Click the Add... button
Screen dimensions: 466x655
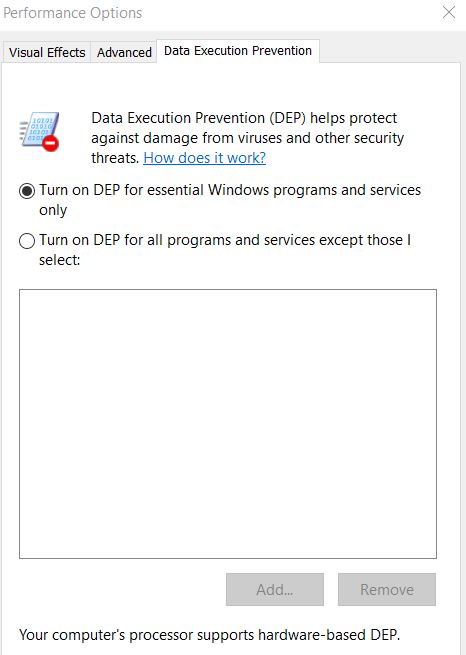tap(275, 589)
